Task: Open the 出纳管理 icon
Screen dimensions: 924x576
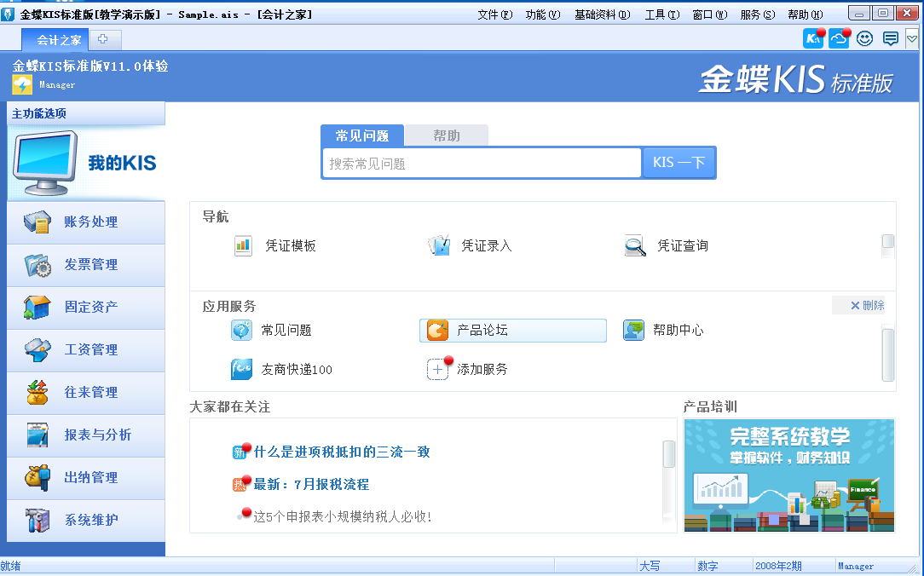Action: click(38, 478)
